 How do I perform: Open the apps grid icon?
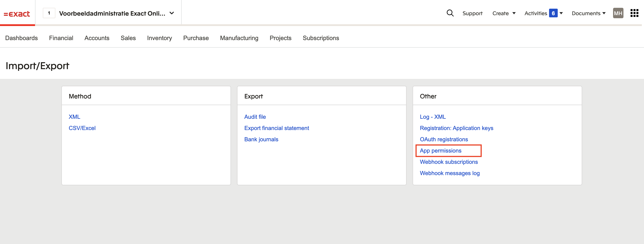[634, 13]
